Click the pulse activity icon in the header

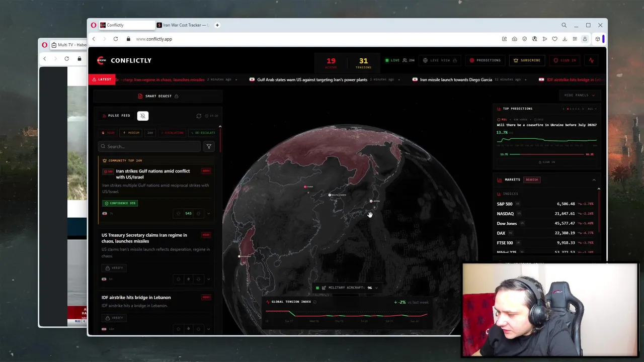coord(591,60)
